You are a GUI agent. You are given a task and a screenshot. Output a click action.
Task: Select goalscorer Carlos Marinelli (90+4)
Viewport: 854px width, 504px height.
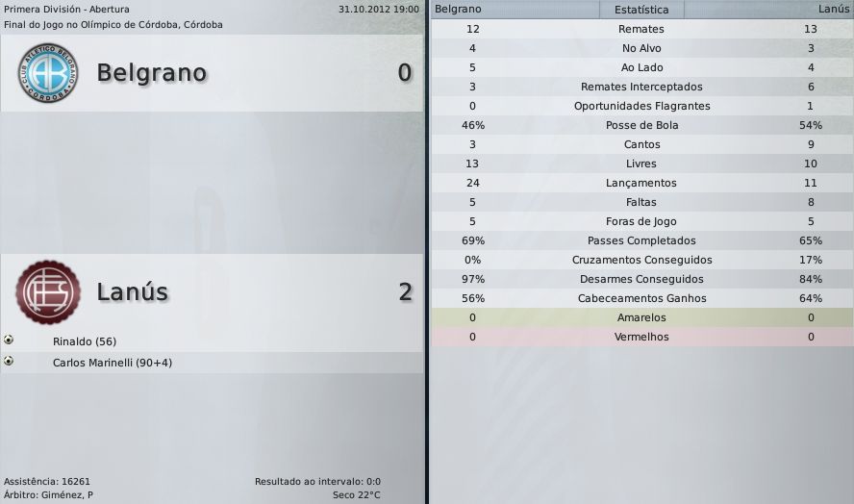pos(113,363)
